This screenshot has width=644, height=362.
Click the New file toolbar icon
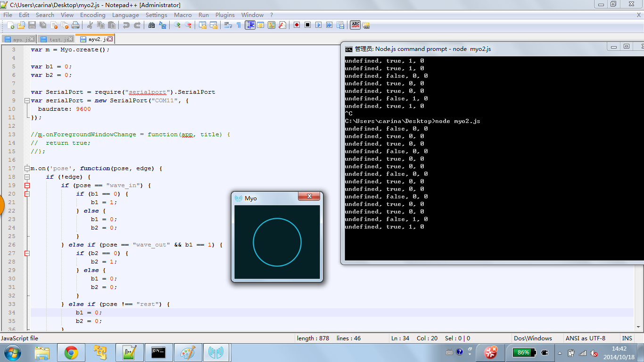[x=10, y=25]
